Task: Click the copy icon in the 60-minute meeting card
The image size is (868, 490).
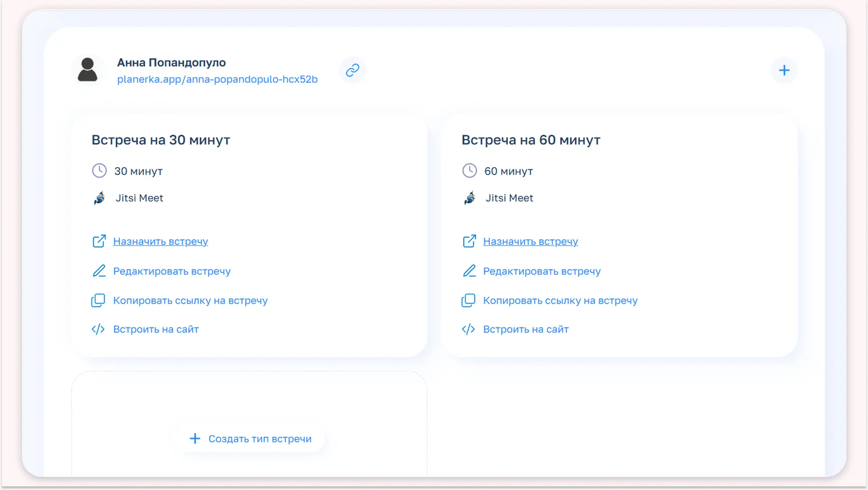Action: (468, 300)
